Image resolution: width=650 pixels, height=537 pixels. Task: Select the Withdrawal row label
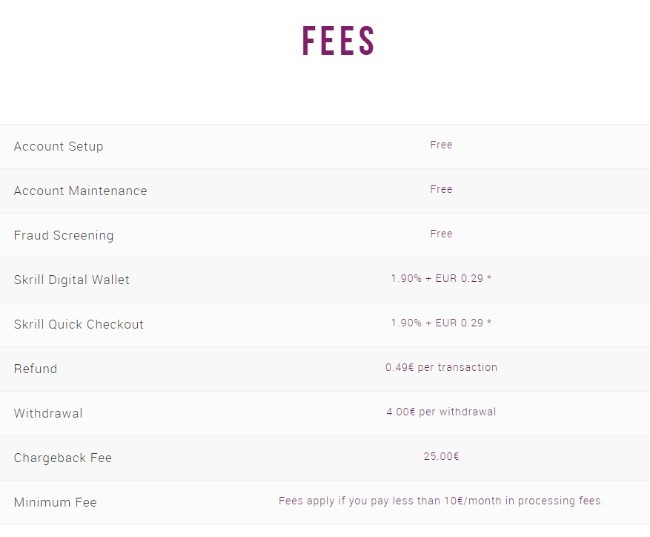coord(49,413)
